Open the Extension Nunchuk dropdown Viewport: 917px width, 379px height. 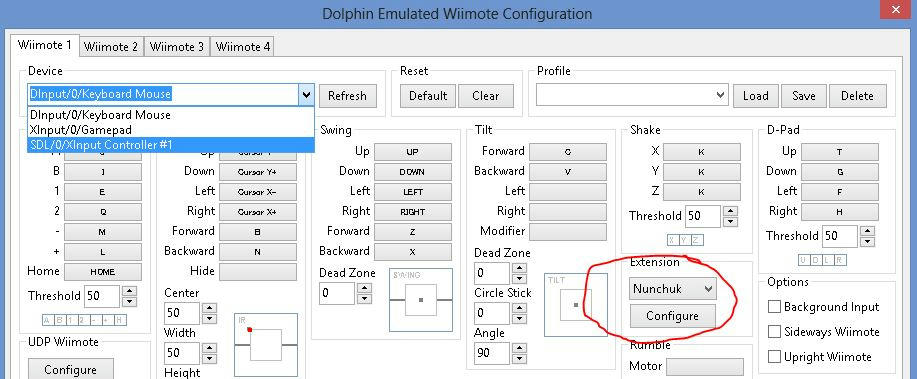point(673,288)
